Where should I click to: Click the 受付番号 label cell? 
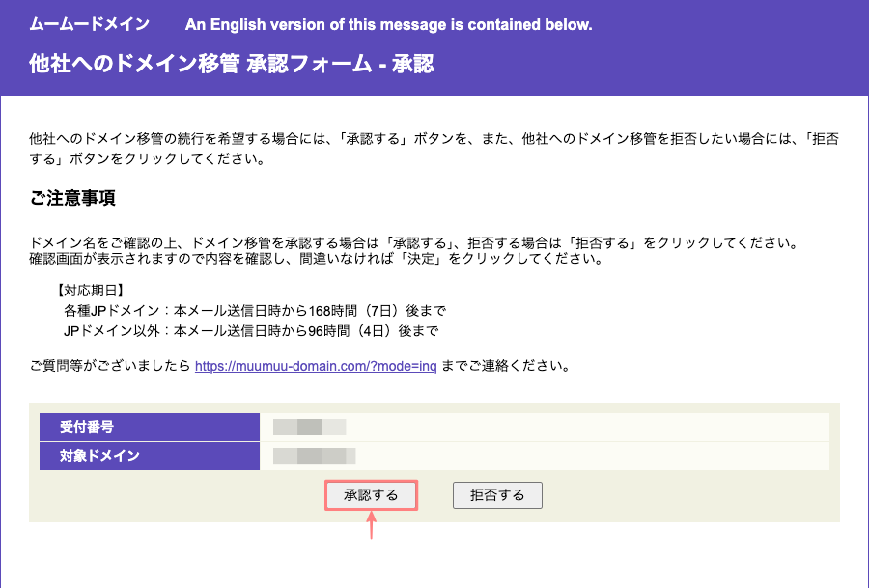[149, 427]
